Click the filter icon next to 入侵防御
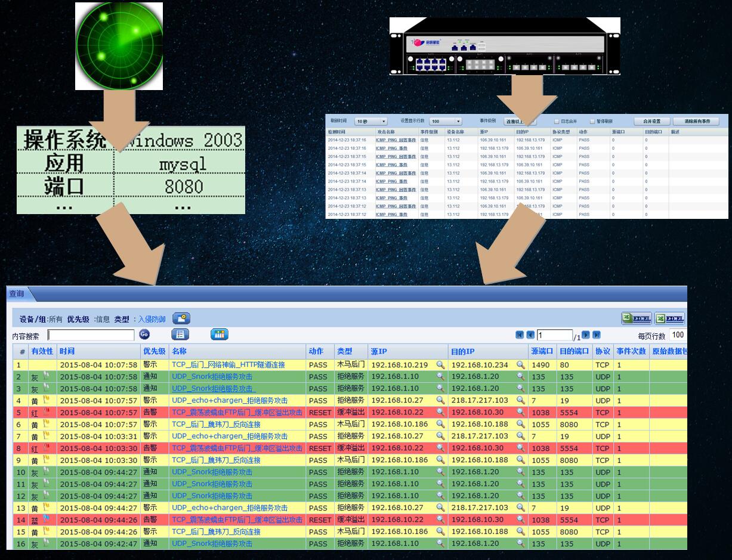Viewport: 732px width, 560px height. coord(181,319)
